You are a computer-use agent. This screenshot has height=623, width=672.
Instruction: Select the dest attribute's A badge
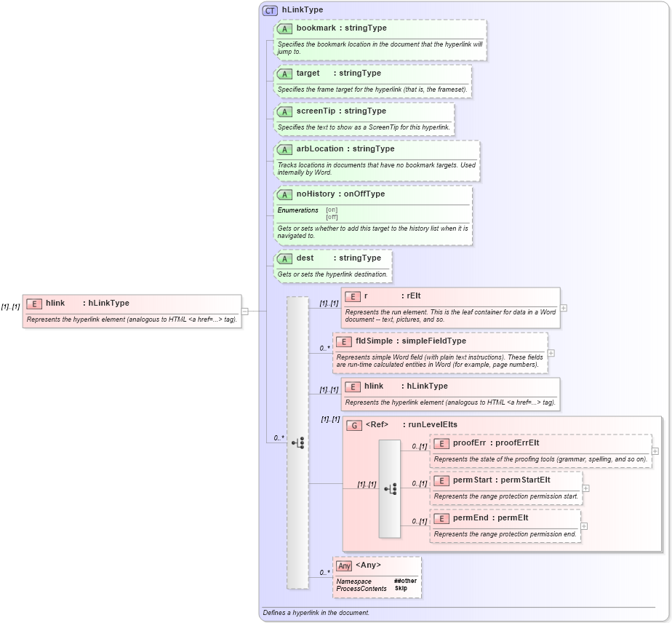(x=285, y=258)
